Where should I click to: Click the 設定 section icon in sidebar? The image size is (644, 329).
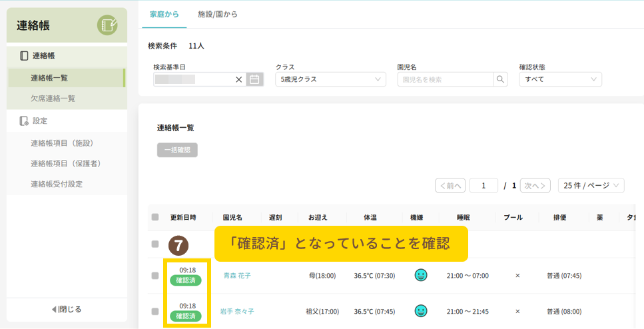click(24, 121)
